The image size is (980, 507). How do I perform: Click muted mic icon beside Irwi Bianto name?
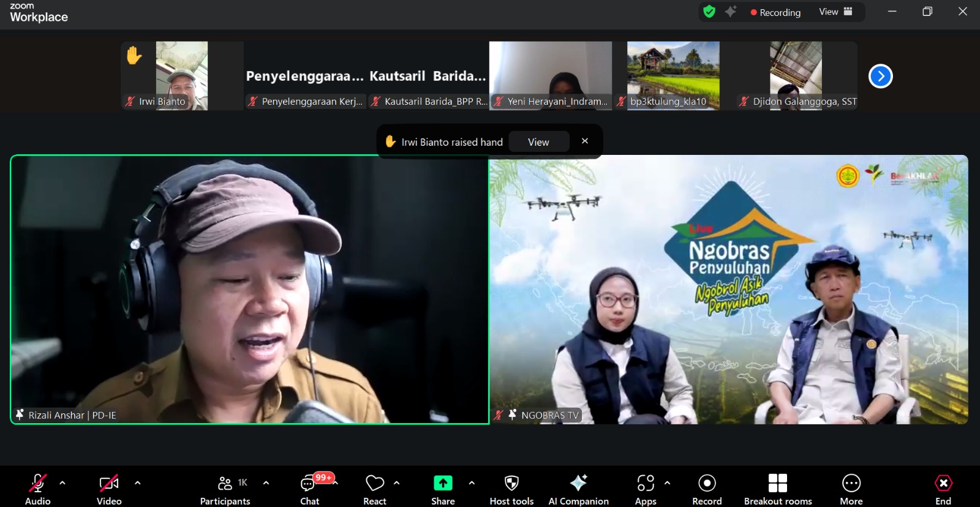point(130,102)
